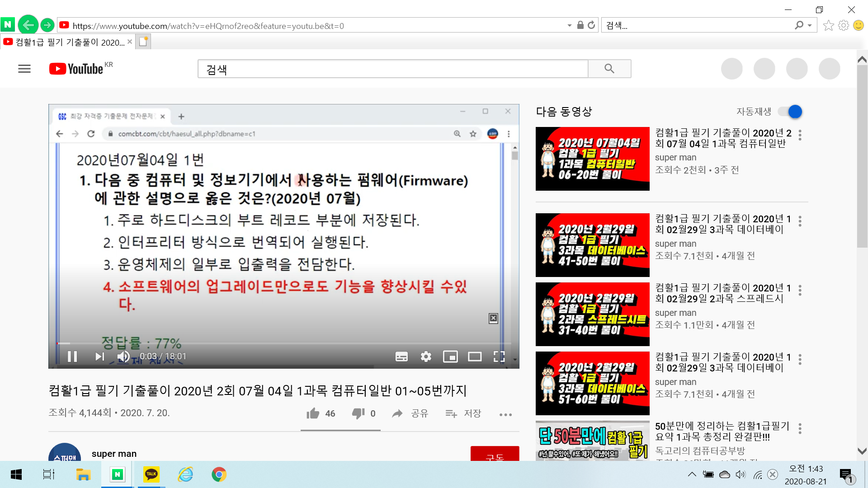This screenshot has width=868, height=488.
Task: Click the video progress bar
Action: (x=284, y=343)
